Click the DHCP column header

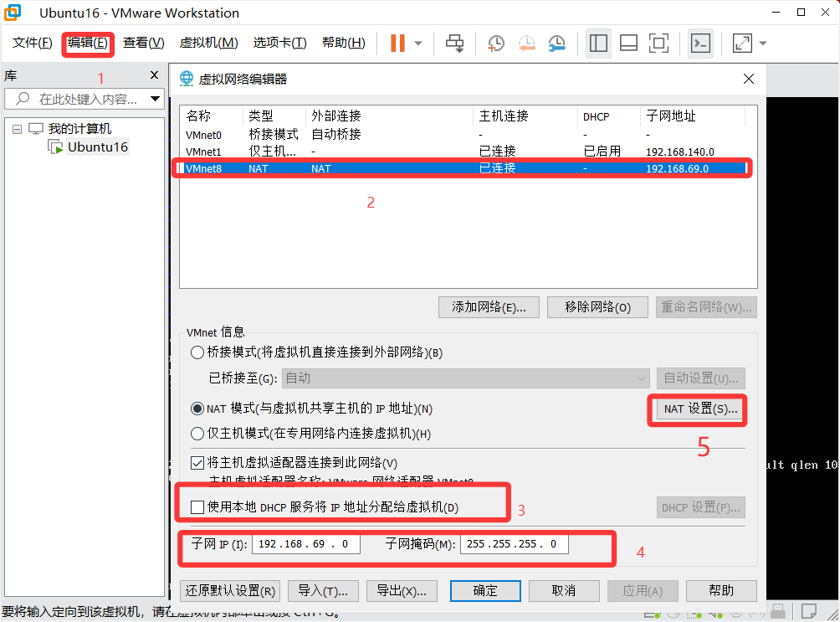tap(608, 116)
